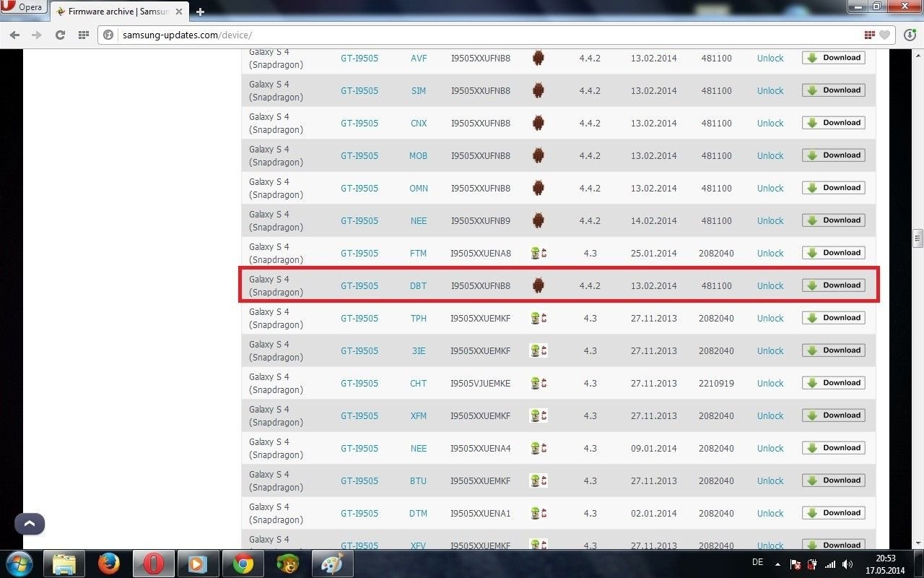The height and width of the screenshot is (578, 924).
Task: Open the 3IE region code link
Action: click(419, 351)
